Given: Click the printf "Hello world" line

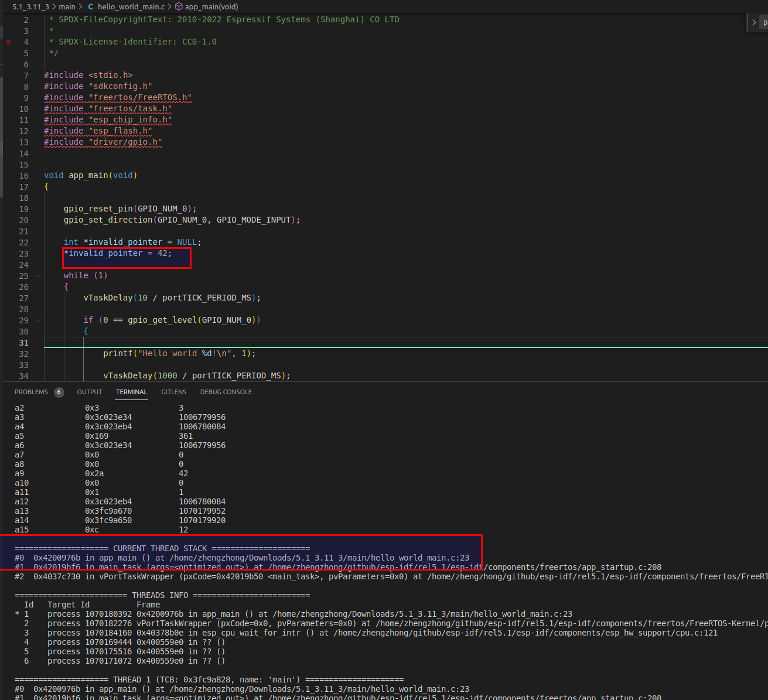Looking at the screenshot, I should [179, 353].
